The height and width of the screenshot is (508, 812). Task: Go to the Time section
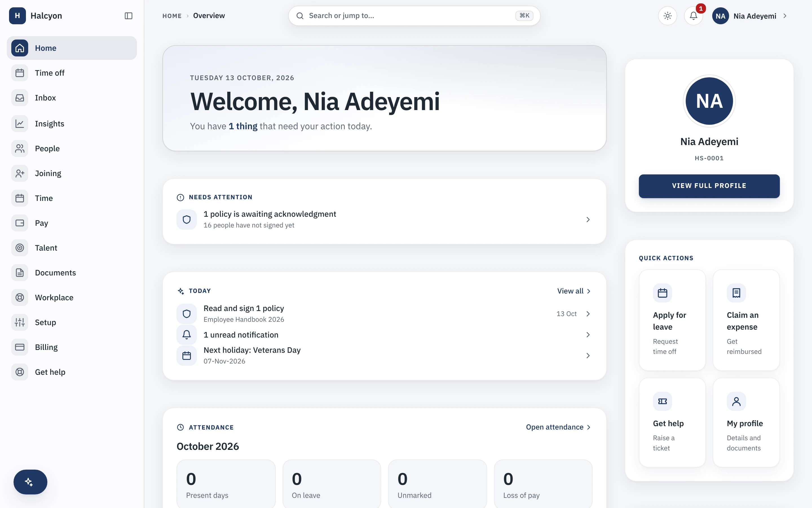(71, 198)
